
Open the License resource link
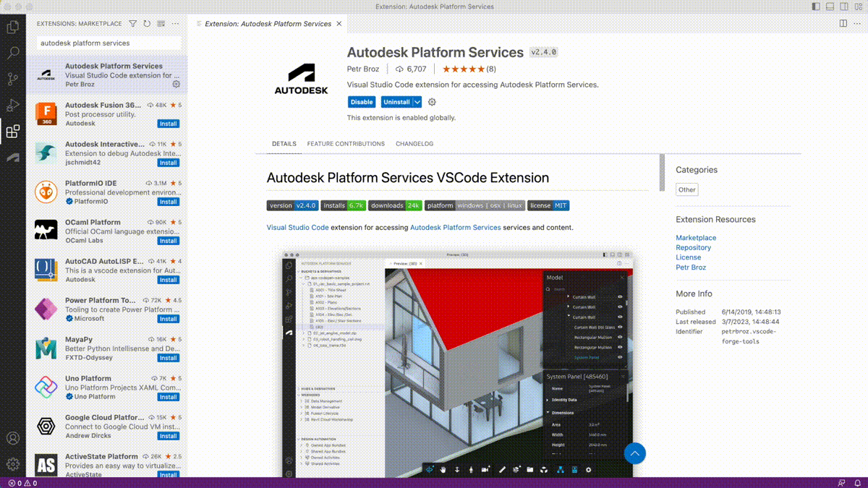688,257
